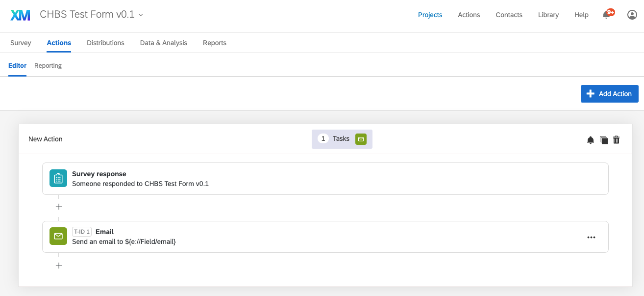Image resolution: width=644 pixels, height=296 pixels.
Task: Add a step below Email task with plus
Action: pos(59,266)
